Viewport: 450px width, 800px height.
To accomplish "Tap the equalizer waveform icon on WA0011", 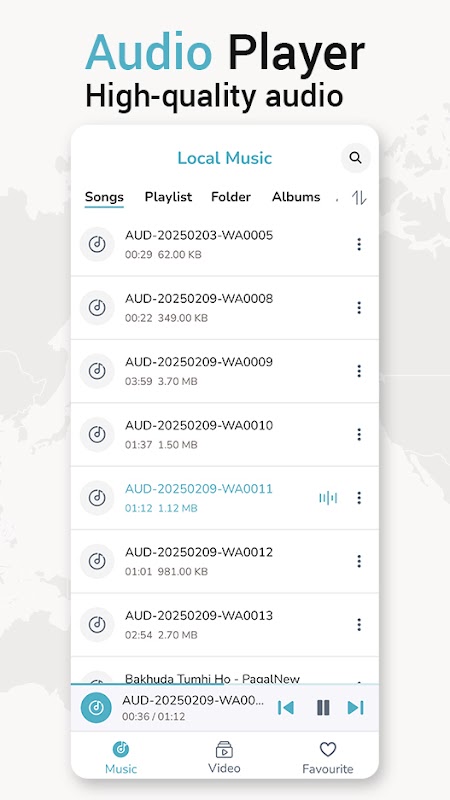I will (328, 497).
